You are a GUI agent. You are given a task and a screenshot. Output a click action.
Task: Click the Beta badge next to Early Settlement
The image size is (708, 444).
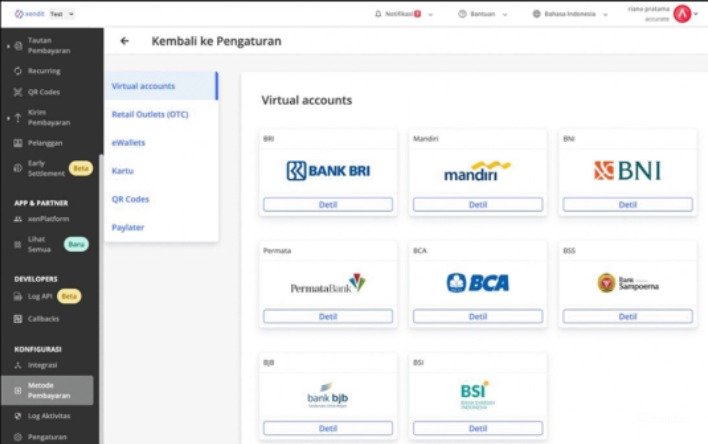(81, 168)
